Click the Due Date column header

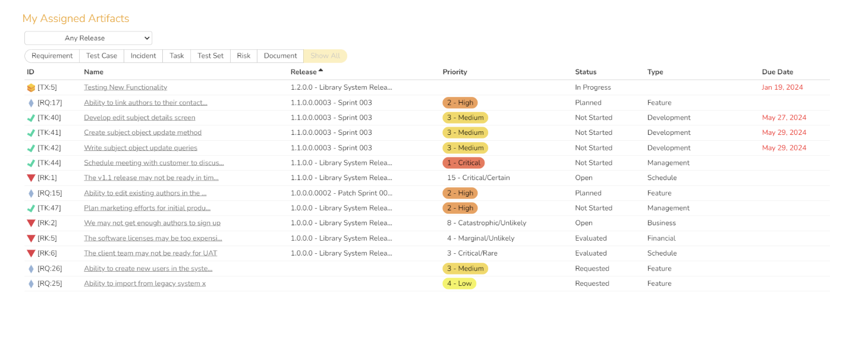[777, 72]
